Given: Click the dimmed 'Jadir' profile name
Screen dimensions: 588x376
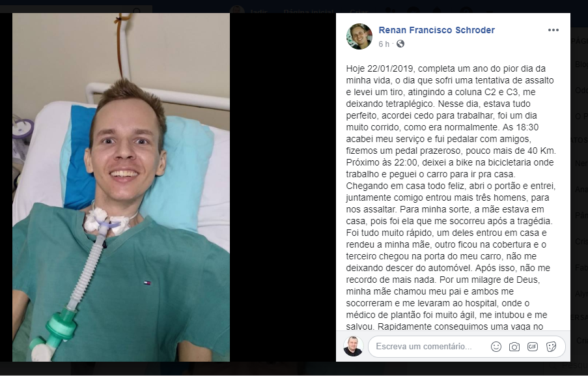Looking at the screenshot, I should (259, 10).
